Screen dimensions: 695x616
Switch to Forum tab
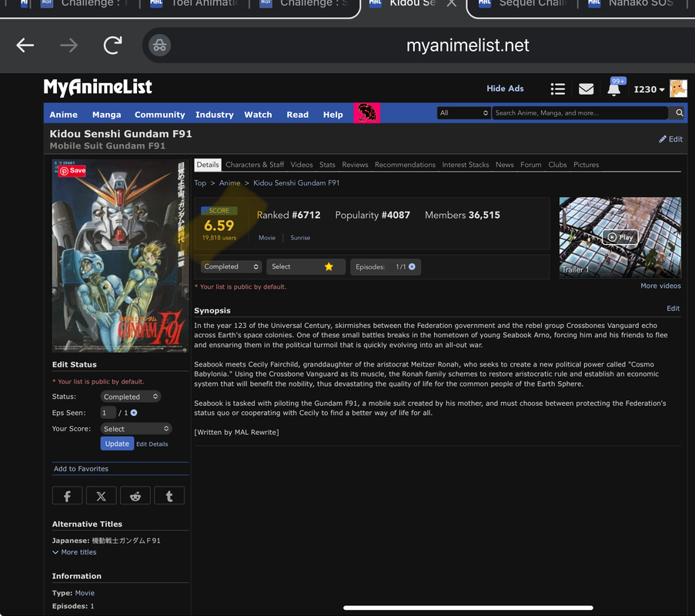coord(530,165)
